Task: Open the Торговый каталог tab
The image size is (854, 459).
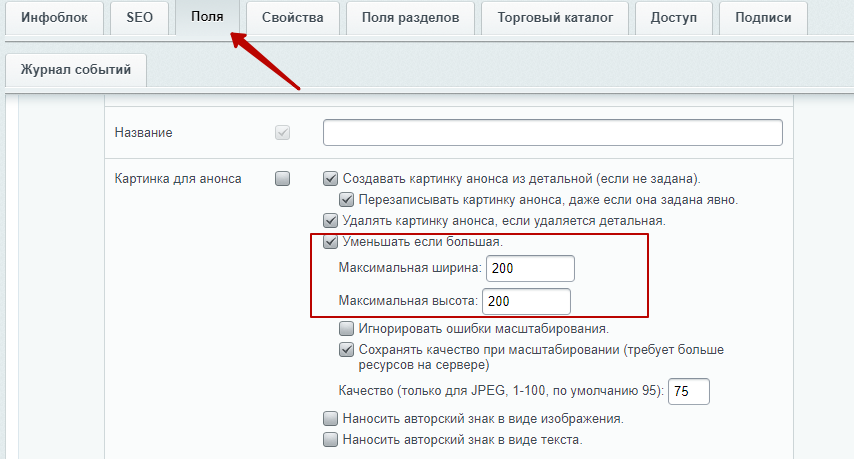Action: 555,17
